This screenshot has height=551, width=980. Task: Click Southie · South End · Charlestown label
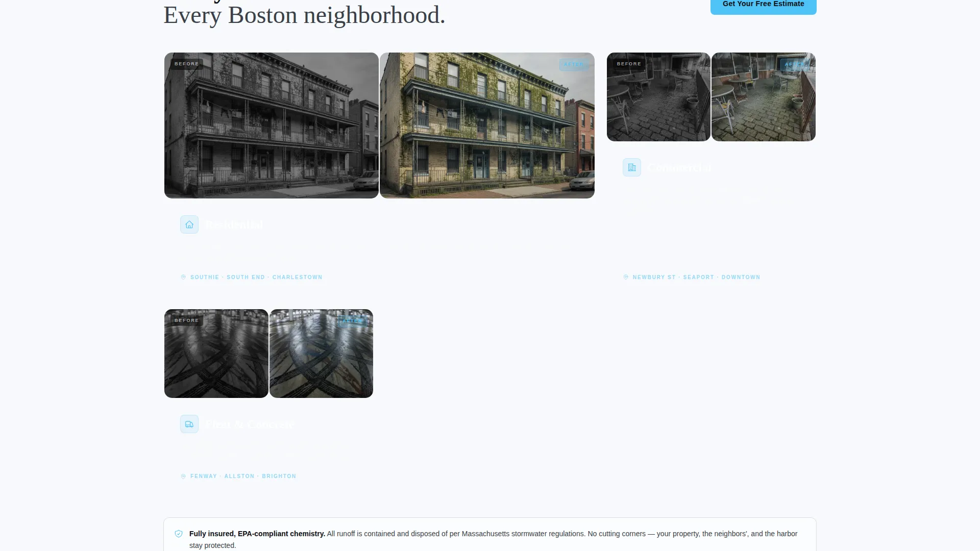pos(256,277)
